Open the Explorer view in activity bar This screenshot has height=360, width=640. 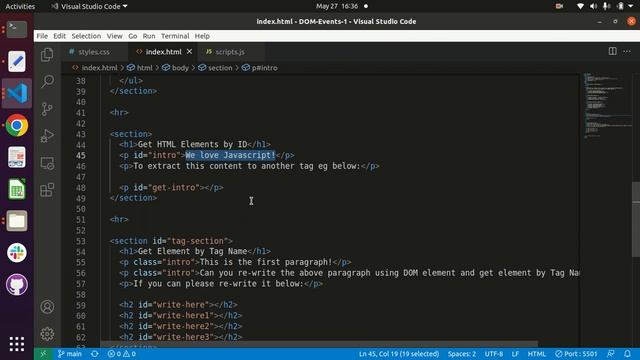[x=47, y=55]
